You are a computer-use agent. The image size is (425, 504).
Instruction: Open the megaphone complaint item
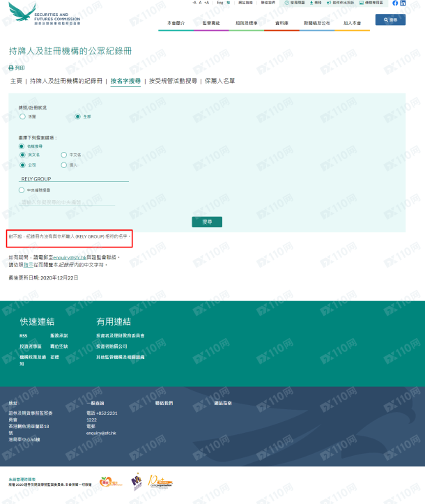click(x=340, y=3)
